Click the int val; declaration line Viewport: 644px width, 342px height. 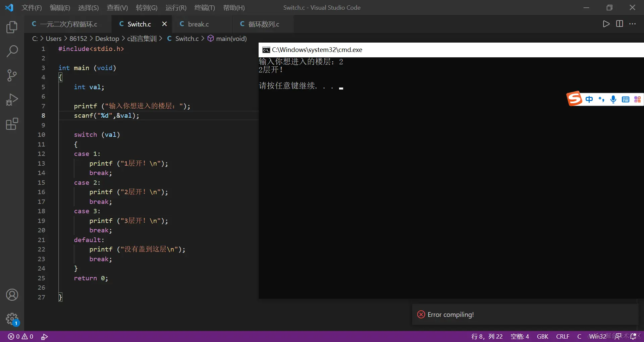(89, 87)
